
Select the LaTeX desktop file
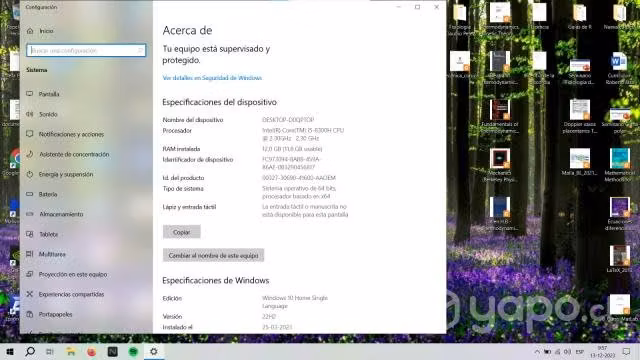619,259
